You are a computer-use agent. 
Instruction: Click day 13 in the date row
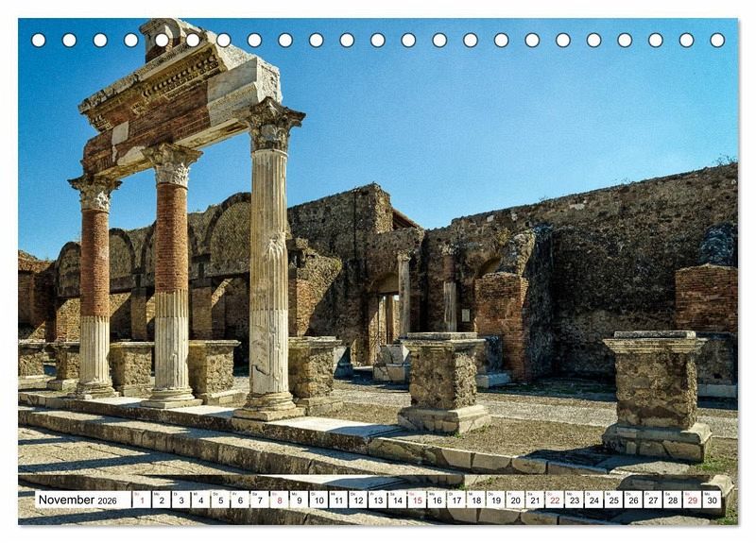pyautogui.click(x=378, y=500)
